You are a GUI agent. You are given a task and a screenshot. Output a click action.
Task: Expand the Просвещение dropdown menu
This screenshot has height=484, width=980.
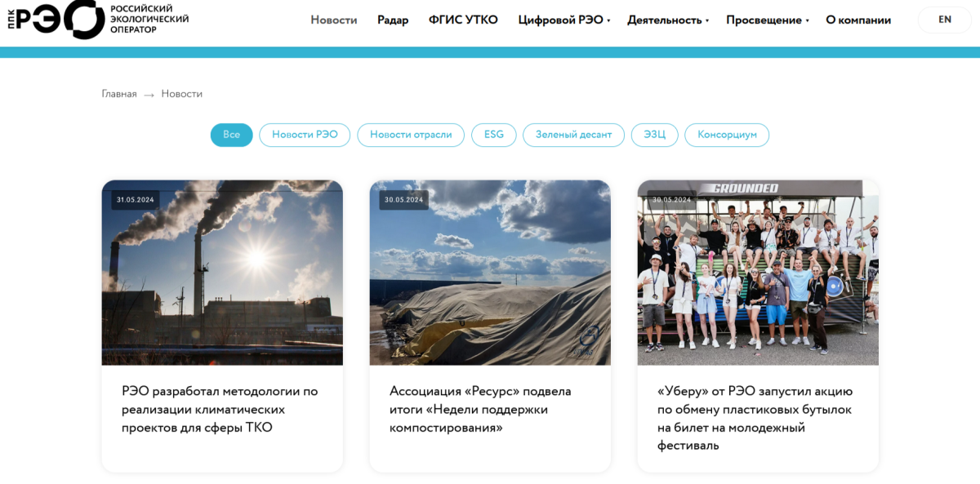click(x=768, y=20)
